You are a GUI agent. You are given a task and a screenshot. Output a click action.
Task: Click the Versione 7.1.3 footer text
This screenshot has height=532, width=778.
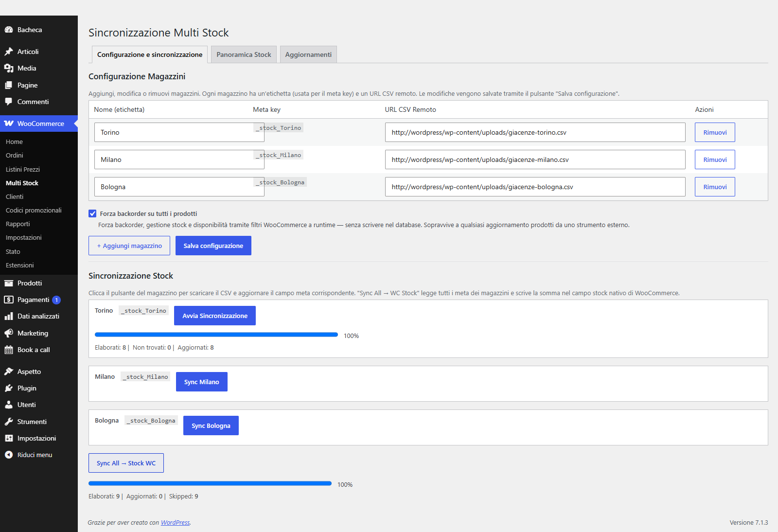coord(749,523)
